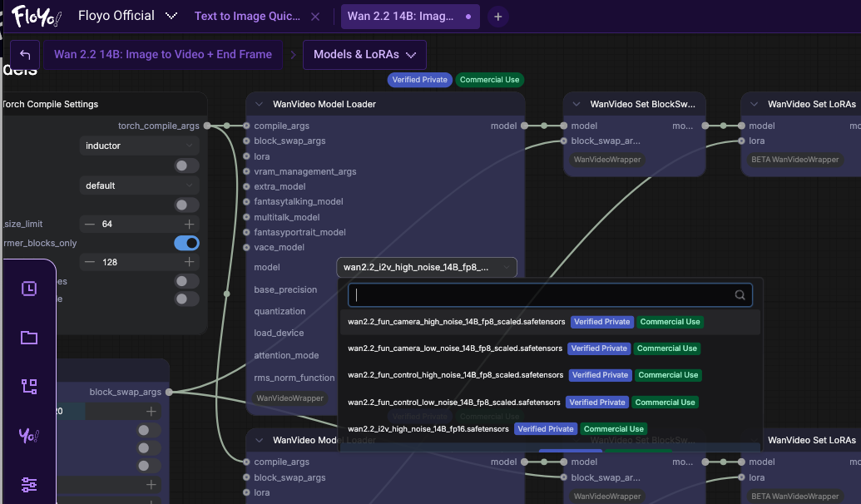Collapse the lower WanVideo Model Loader node
The height and width of the screenshot is (504, 861).
click(x=260, y=440)
